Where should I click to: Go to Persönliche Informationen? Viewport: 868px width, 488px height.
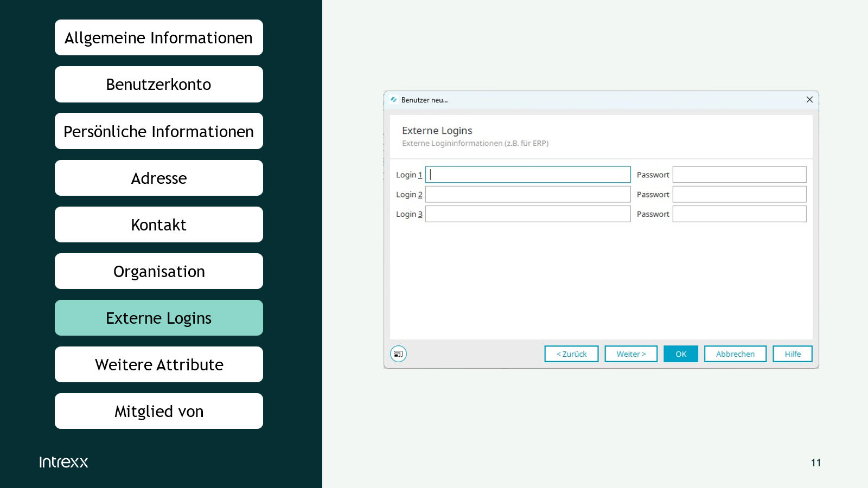click(x=159, y=131)
